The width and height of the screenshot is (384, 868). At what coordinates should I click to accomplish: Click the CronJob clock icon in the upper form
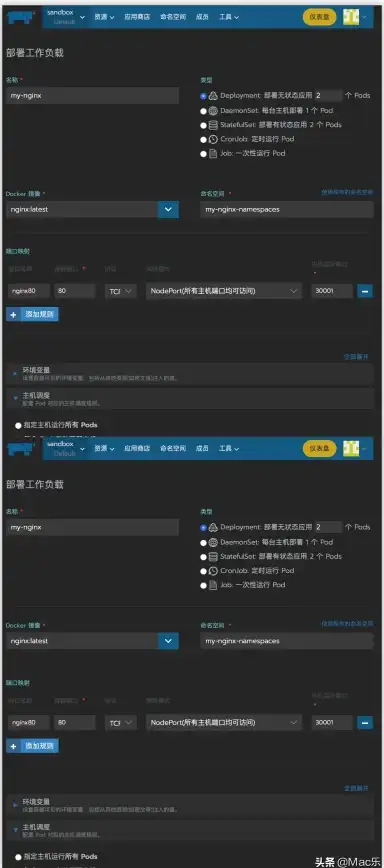214,139
